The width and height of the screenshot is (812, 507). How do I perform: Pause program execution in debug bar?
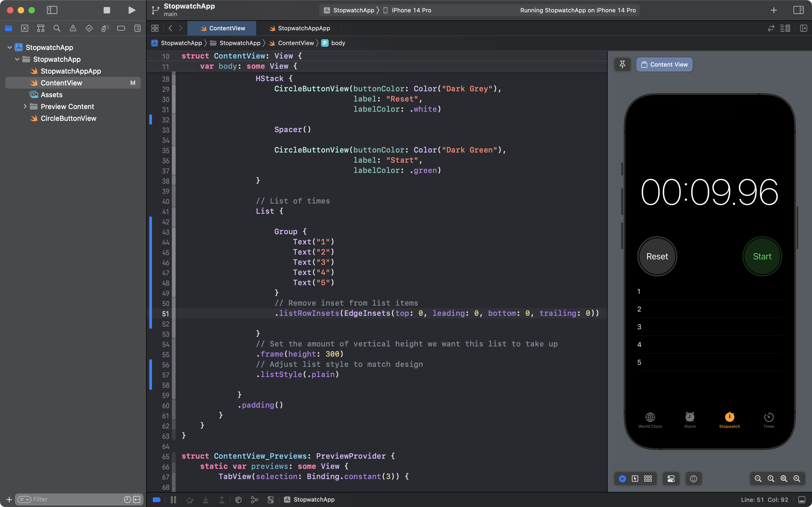click(173, 500)
